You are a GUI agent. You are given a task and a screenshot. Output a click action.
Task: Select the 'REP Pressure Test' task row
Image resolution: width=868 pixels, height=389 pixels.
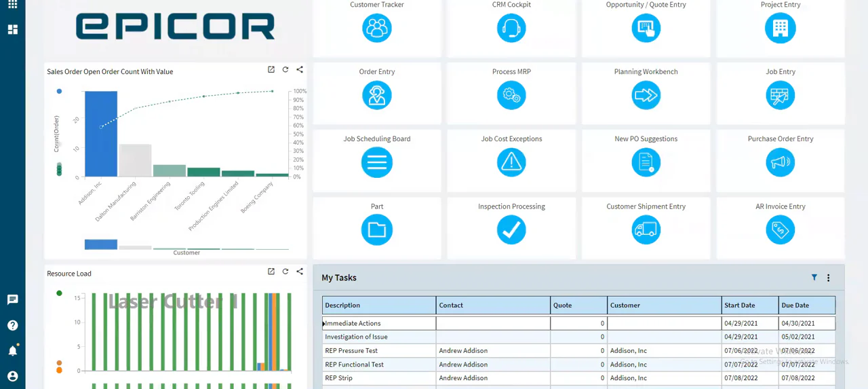pos(578,351)
